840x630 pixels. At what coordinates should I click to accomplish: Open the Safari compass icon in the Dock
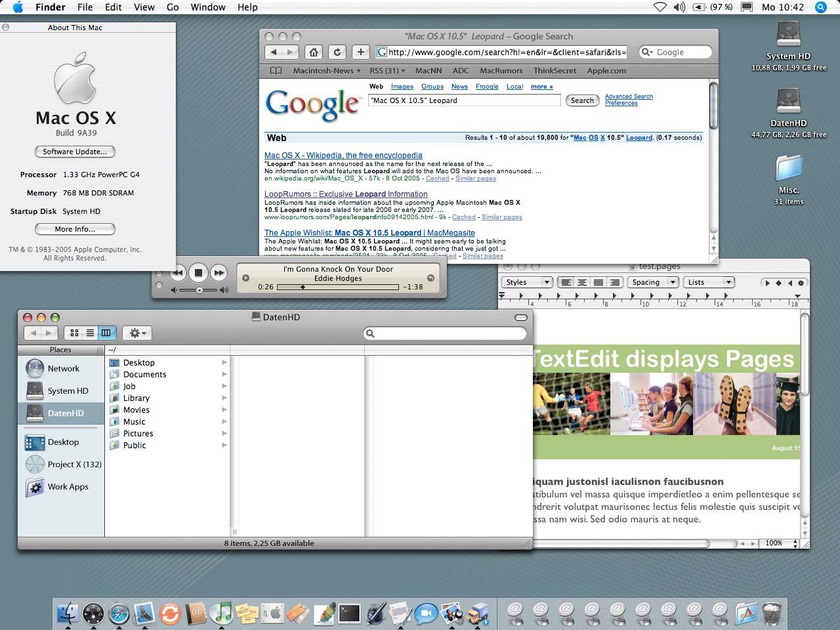[x=119, y=614]
